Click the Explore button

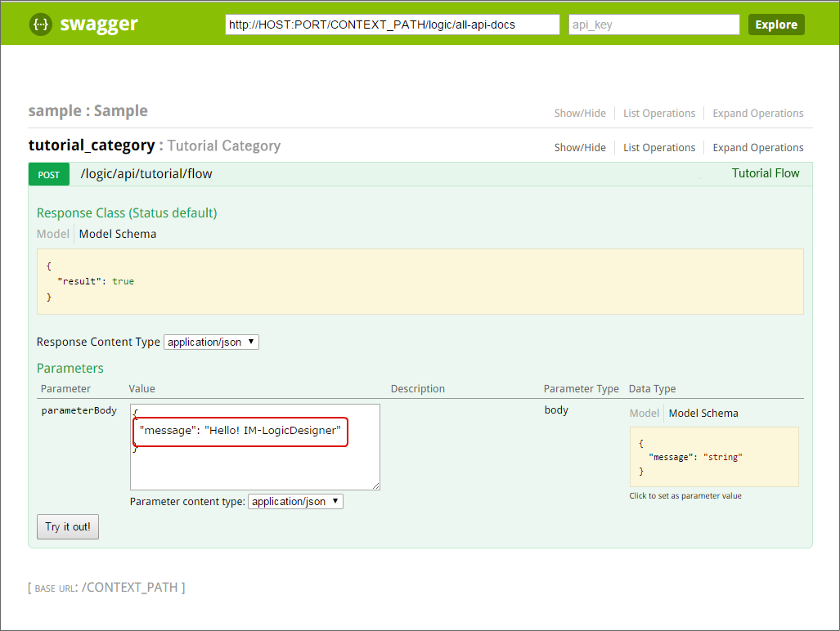click(x=776, y=25)
